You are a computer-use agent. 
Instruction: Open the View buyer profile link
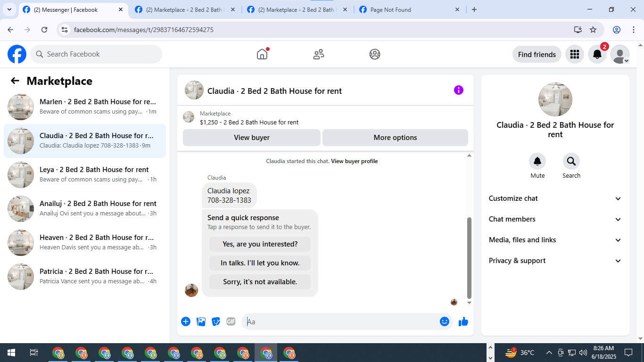(355, 161)
